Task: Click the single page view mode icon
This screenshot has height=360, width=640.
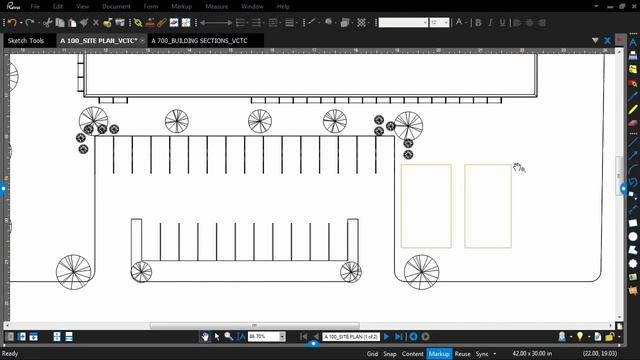Action: (x=56, y=336)
